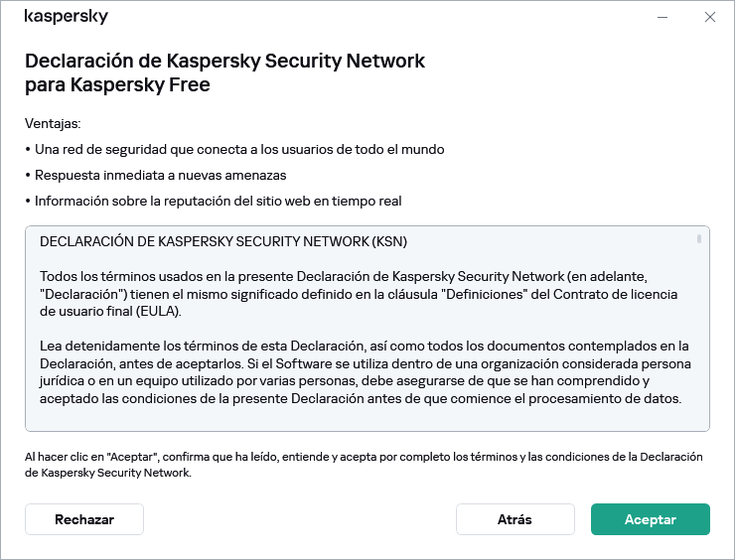
Task: Go back with the Atrás button
Action: pyautogui.click(x=514, y=519)
